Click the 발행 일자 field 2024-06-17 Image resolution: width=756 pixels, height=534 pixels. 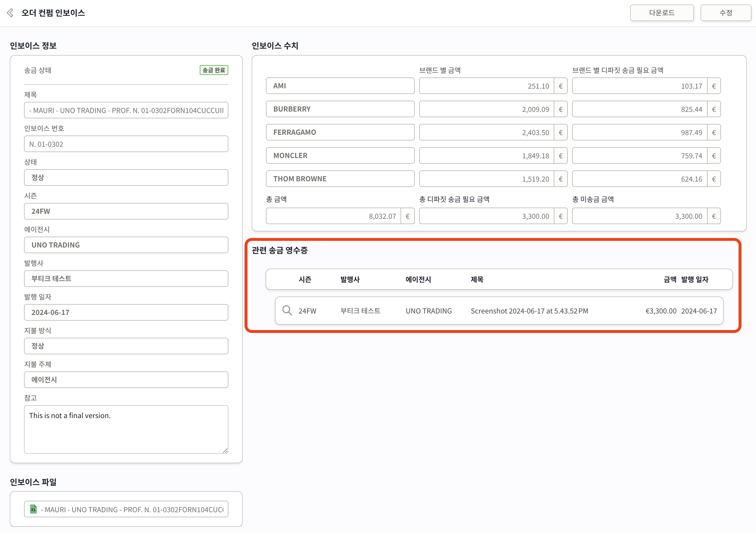point(126,312)
